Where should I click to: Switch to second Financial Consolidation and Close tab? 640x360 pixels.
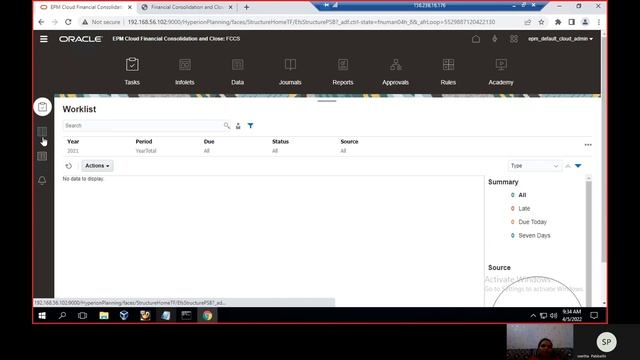point(187,7)
